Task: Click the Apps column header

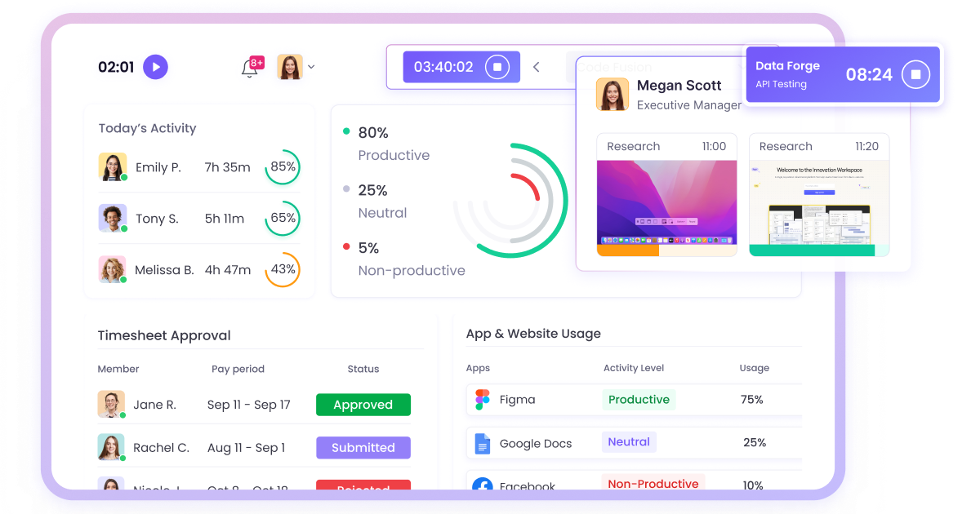Action: click(478, 368)
